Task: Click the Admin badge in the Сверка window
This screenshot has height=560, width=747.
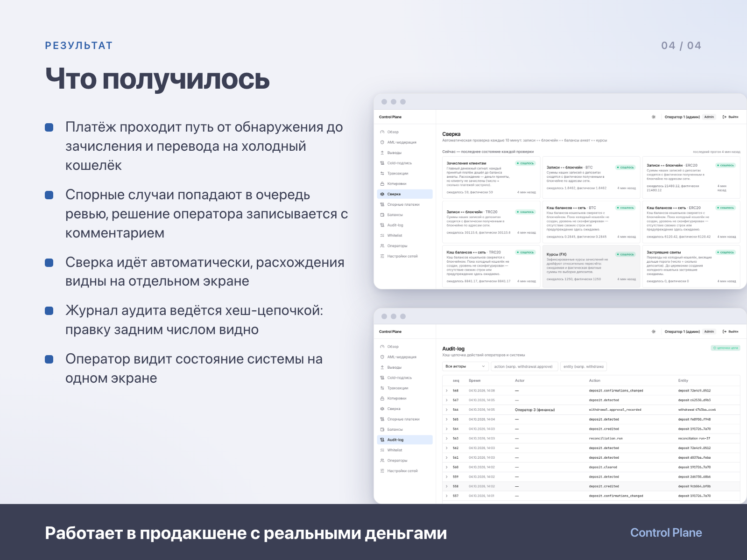Action: click(709, 117)
